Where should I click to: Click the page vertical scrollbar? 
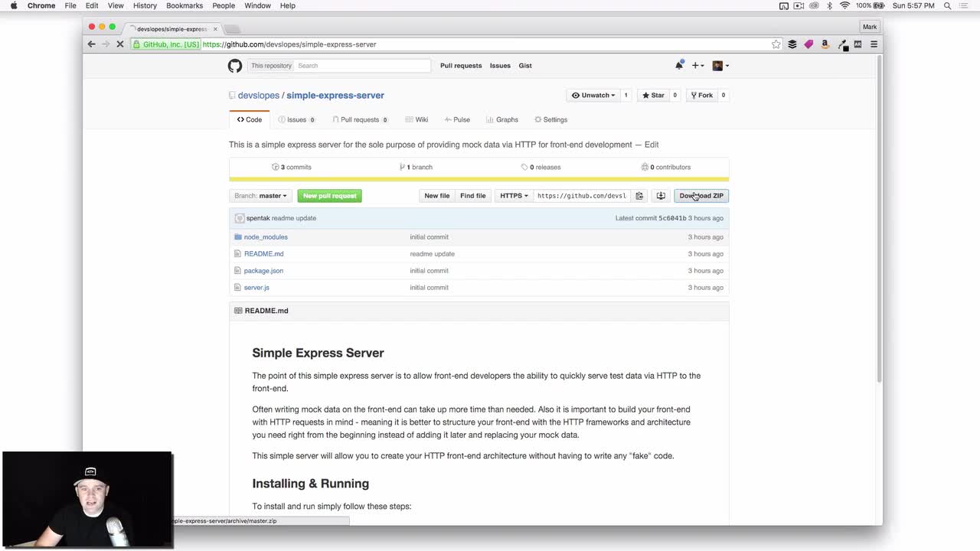[879, 218]
